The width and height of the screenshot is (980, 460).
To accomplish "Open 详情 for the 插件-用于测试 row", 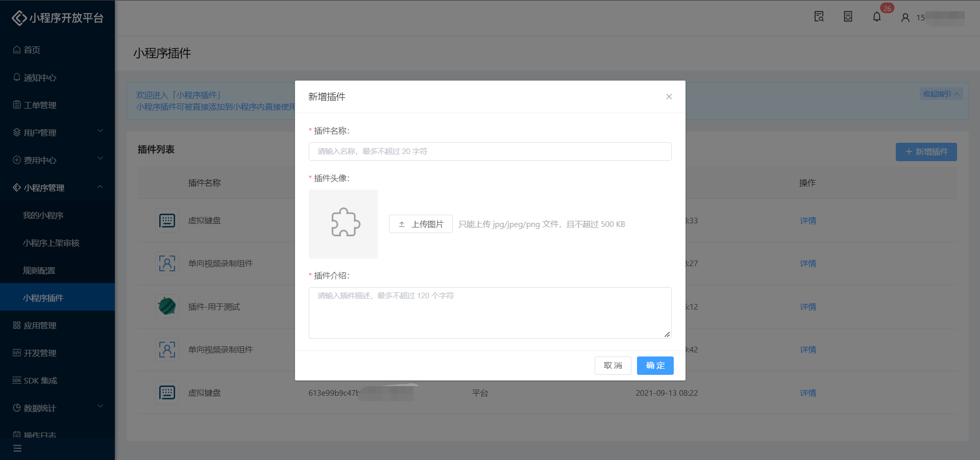I will (x=807, y=307).
